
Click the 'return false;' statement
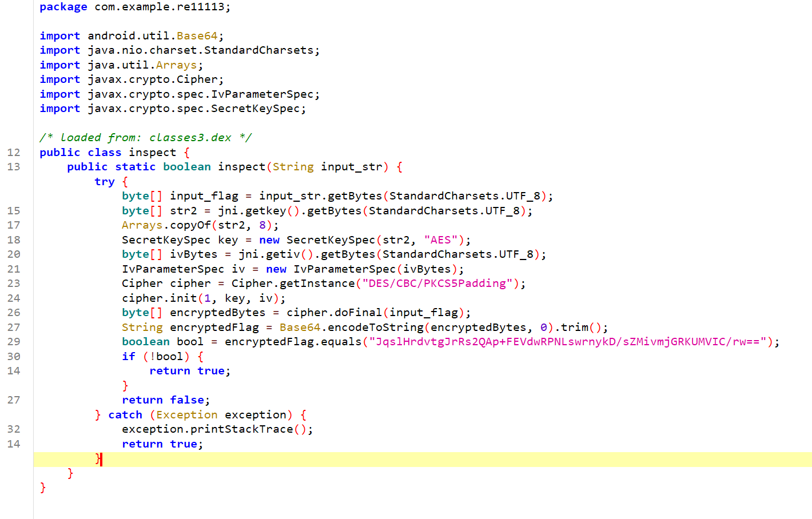click(x=166, y=400)
